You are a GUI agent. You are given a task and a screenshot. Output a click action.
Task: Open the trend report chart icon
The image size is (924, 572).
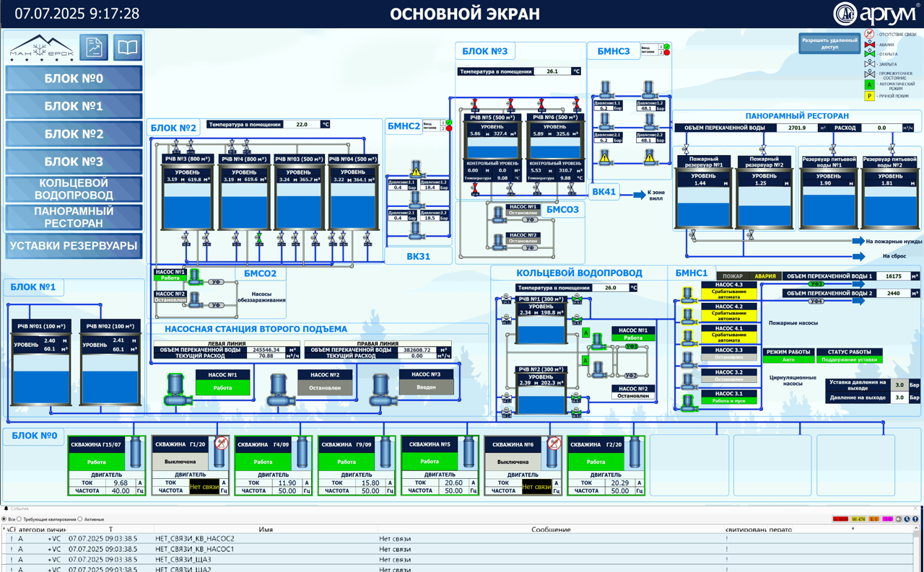pyautogui.click(x=94, y=48)
